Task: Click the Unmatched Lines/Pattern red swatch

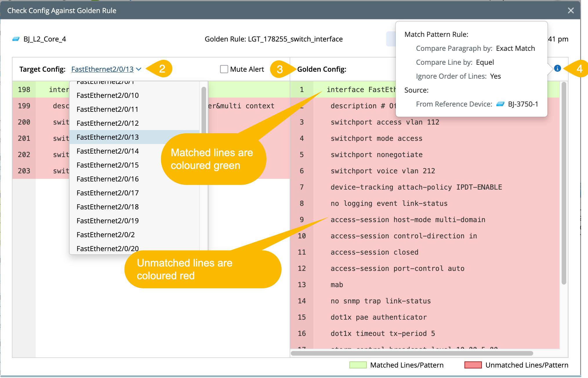Action: pyautogui.click(x=473, y=365)
